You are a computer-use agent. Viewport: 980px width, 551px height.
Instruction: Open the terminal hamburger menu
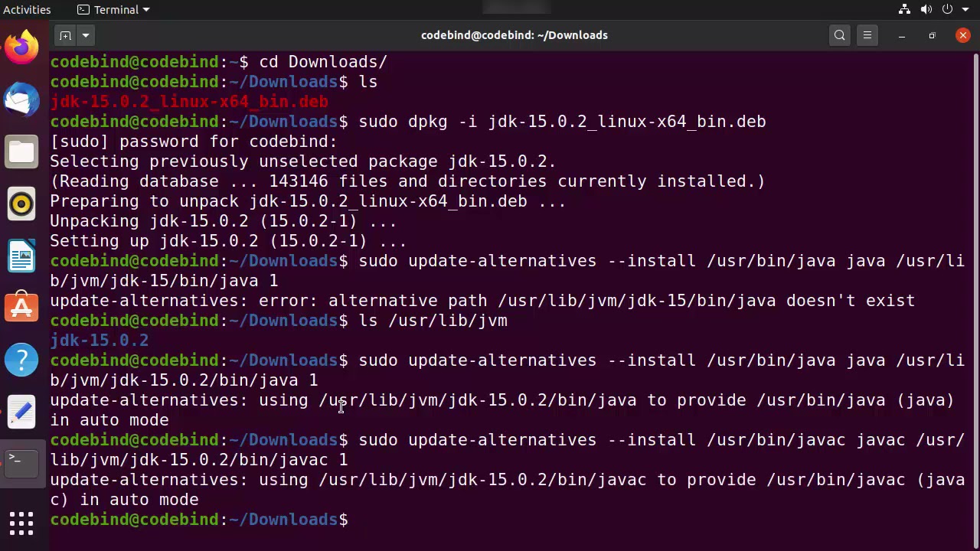tap(867, 35)
